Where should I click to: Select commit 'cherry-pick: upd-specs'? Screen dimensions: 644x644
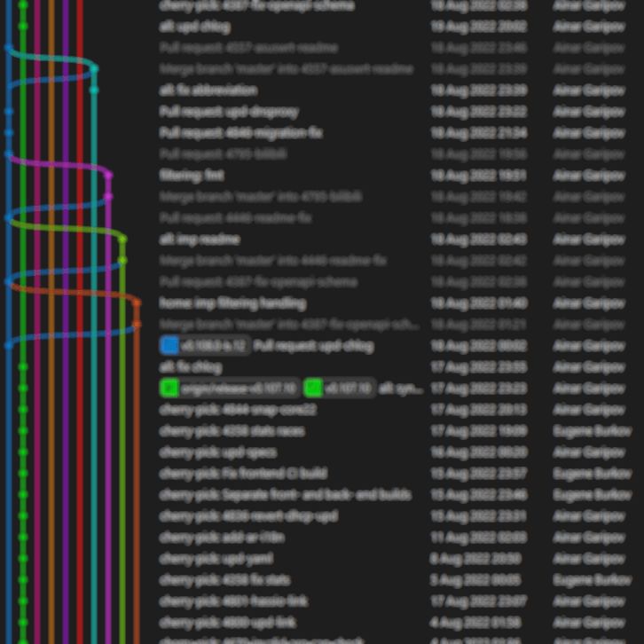click(218, 452)
